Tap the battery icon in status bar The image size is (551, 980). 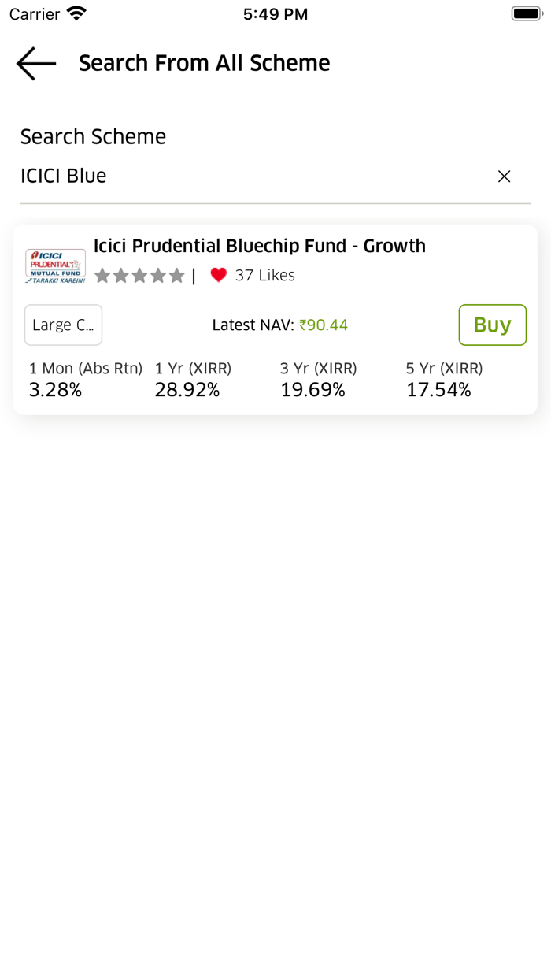tap(526, 13)
